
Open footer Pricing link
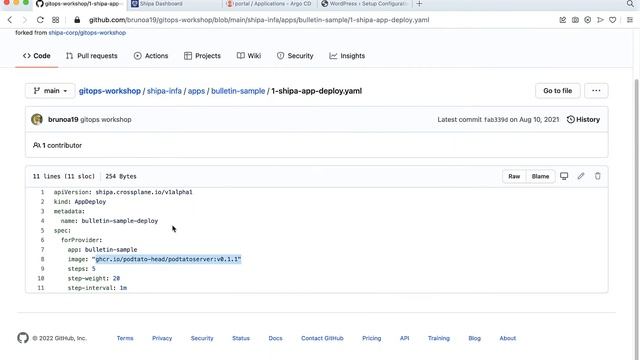[x=371, y=338]
